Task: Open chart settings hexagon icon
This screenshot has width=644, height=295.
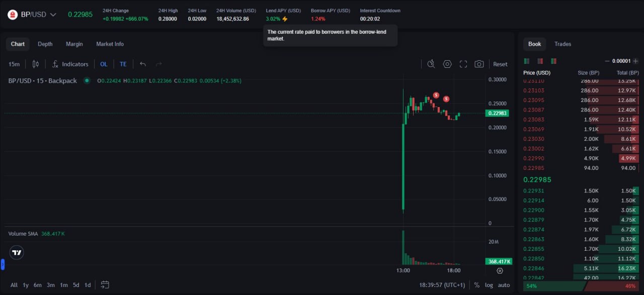Action: pyautogui.click(x=447, y=64)
